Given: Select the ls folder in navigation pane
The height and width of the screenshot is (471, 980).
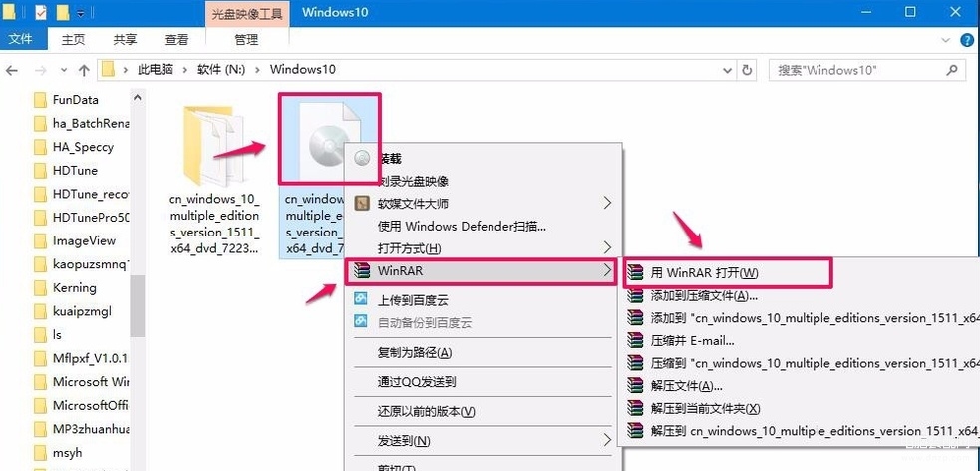Looking at the screenshot, I should pyautogui.click(x=57, y=334).
